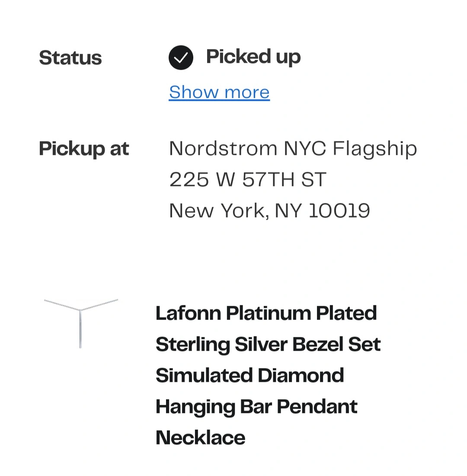Select the Picked up status text
Image resolution: width=467 pixels, height=476 pixels.
click(x=253, y=57)
